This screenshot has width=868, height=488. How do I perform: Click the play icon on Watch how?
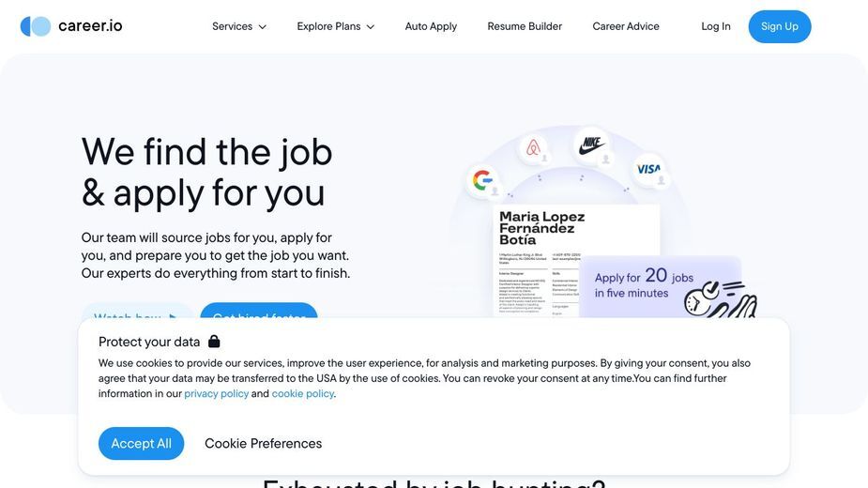[174, 317]
